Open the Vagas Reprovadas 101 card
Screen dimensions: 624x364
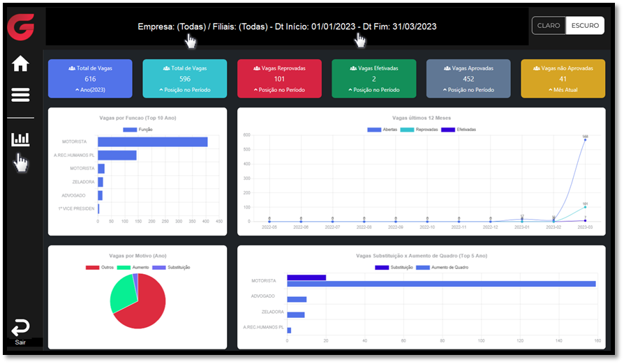(x=279, y=79)
